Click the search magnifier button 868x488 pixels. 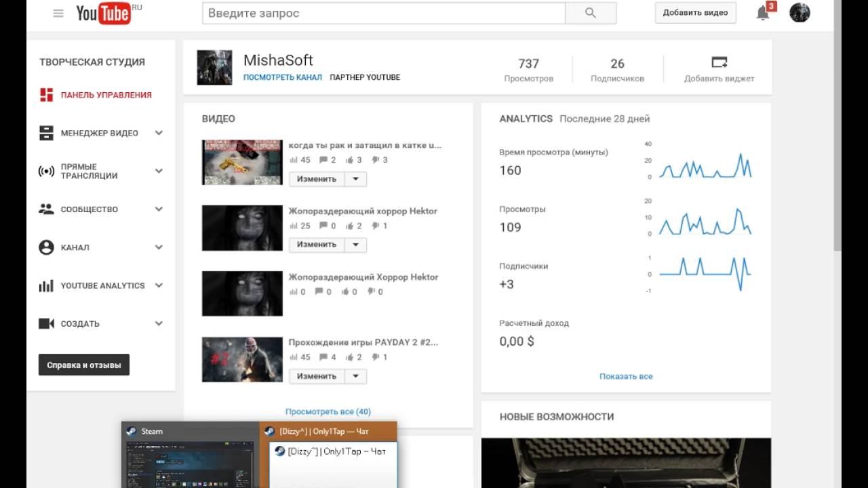[x=590, y=13]
